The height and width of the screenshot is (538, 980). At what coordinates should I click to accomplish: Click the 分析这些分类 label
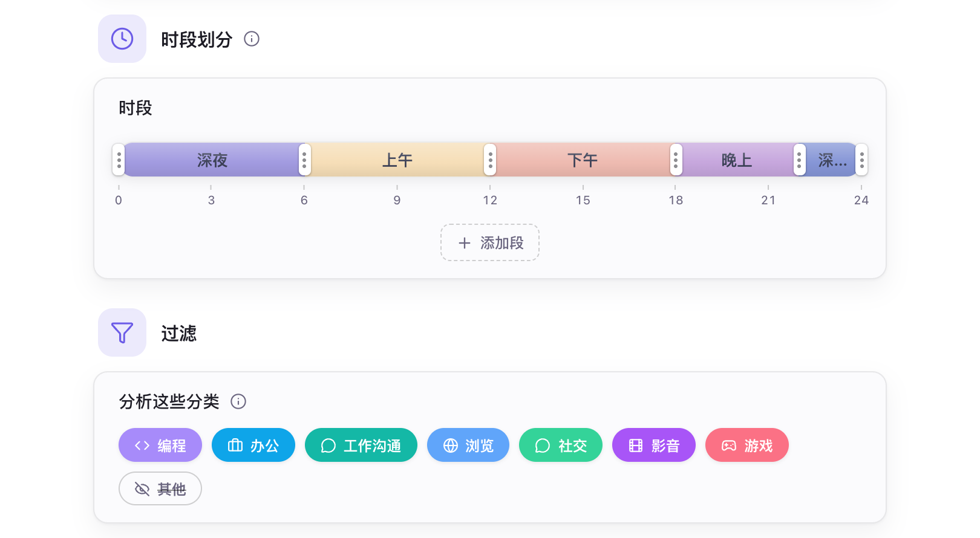point(169,401)
